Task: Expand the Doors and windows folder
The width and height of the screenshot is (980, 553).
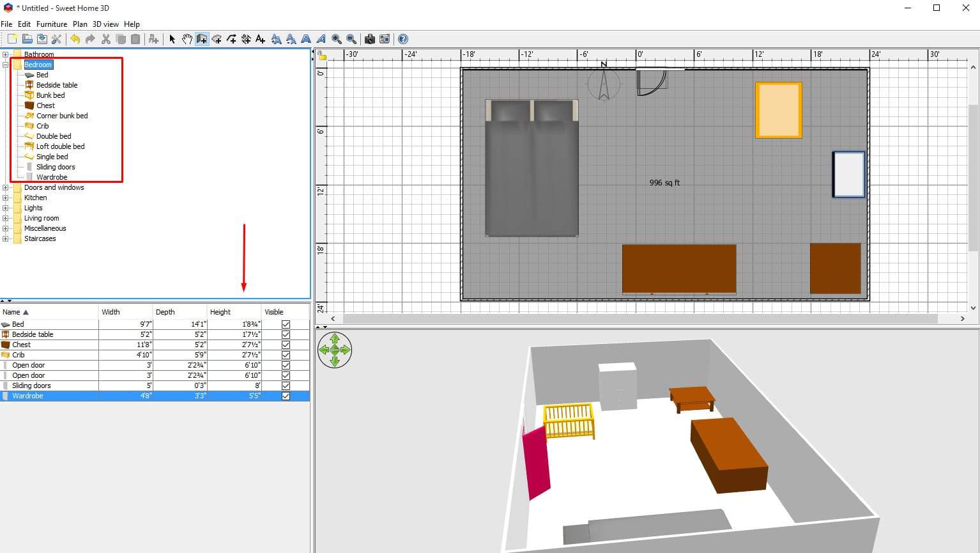Action: [6, 187]
